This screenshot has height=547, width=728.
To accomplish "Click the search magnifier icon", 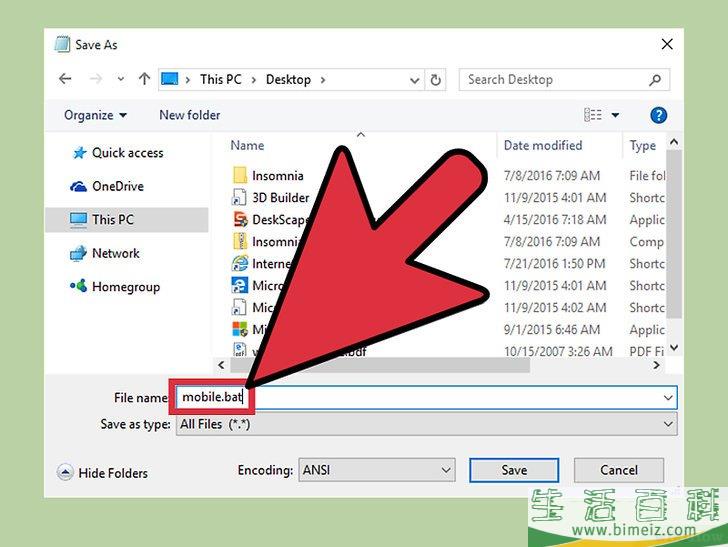I will point(656,80).
